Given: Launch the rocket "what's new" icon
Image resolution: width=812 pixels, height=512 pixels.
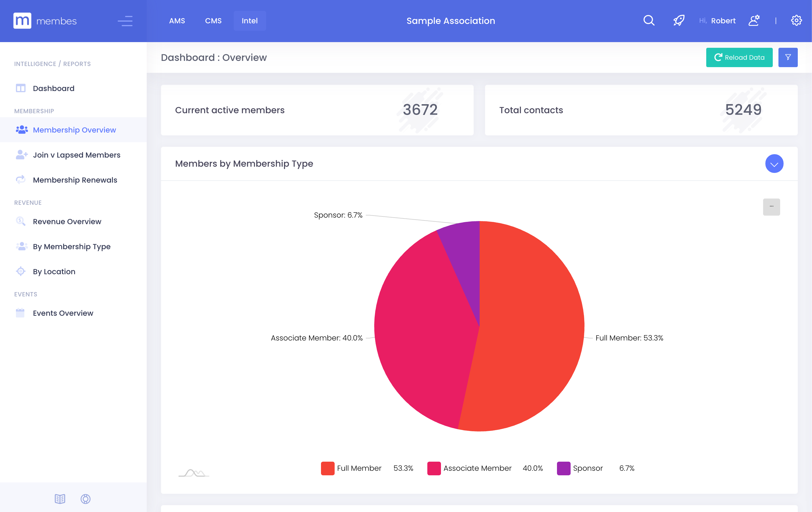Looking at the screenshot, I should click(x=678, y=20).
